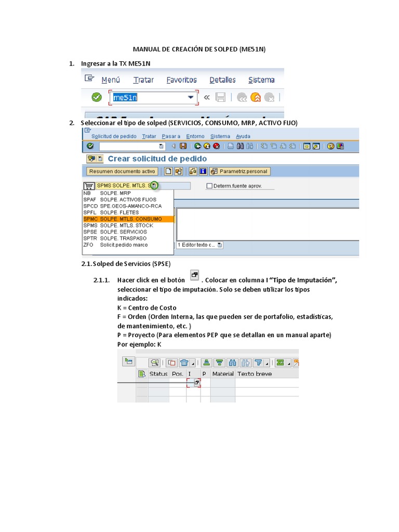Click the Create new session icon

coord(307,146)
